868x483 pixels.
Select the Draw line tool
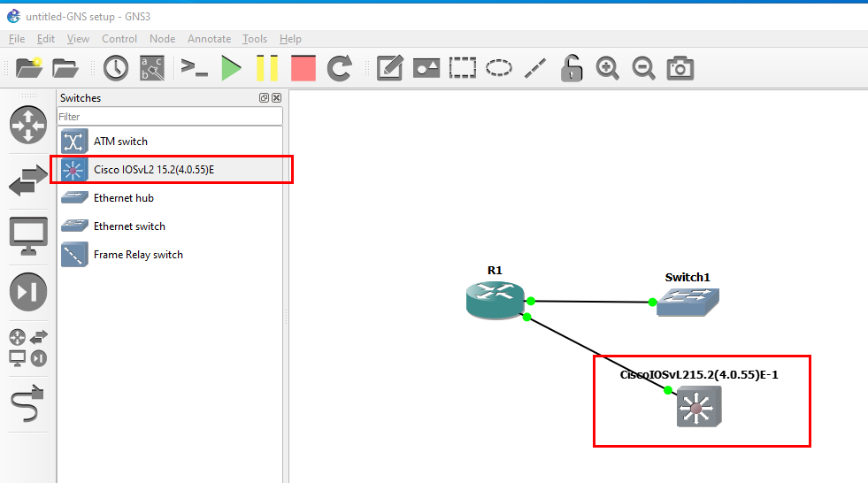(x=535, y=68)
